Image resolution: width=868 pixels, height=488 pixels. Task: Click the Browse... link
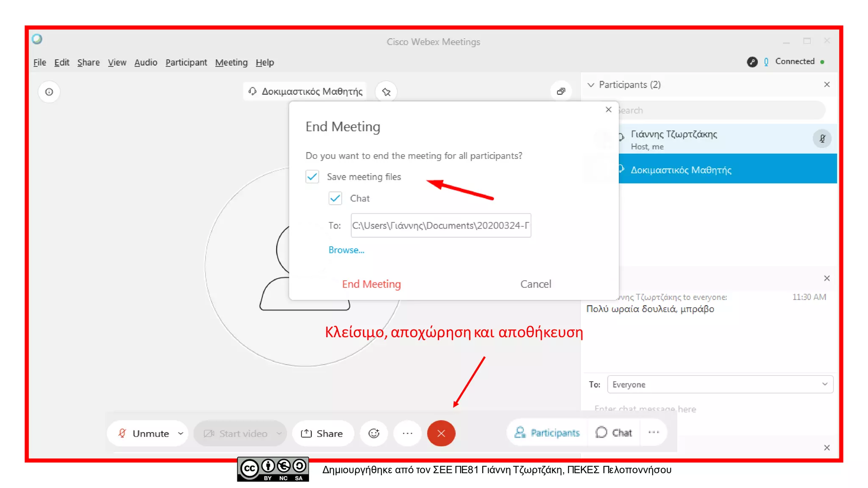click(x=346, y=250)
